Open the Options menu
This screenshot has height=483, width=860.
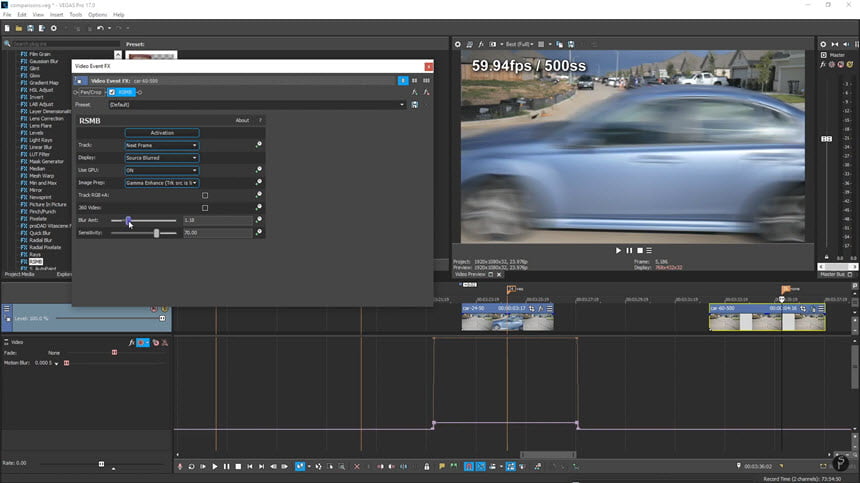coord(98,15)
